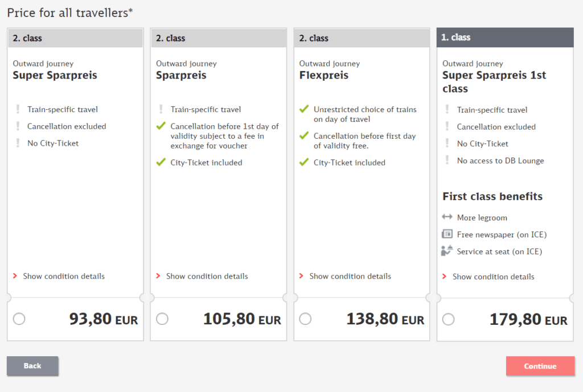Viewport: 583px width, 392px height.
Task: Select the 138,80 EUR Flexpreis fare
Action: click(305, 319)
